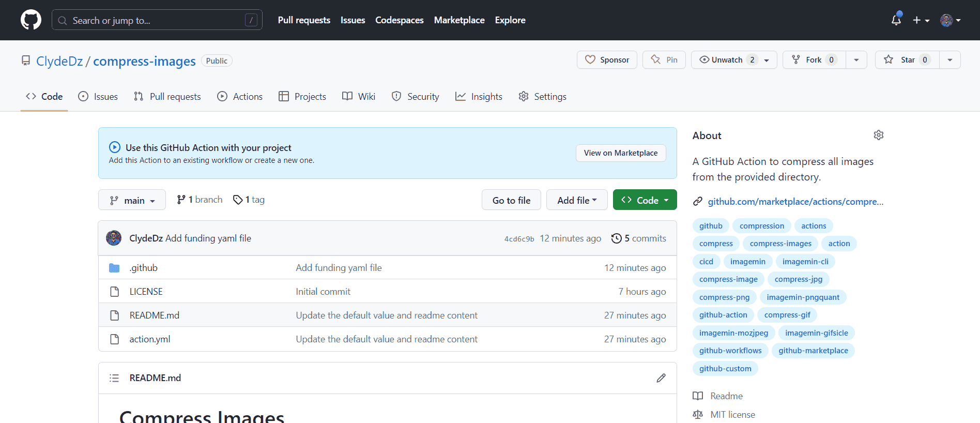Open the Actions tab
Screen dimensions: 980x423
point(240,97)
